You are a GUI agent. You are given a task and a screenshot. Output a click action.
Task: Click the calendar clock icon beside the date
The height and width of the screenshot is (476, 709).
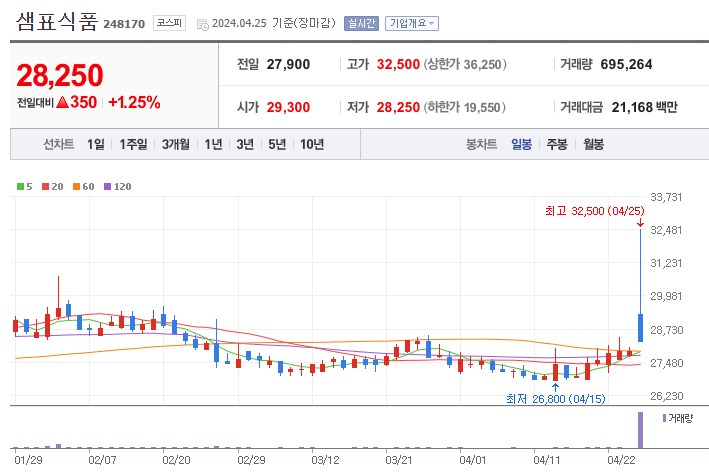(203, 24)
